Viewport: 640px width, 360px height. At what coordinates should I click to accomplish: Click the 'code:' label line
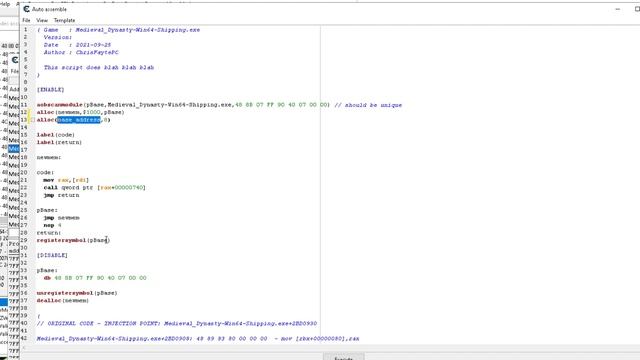pyautogui.click(x=45, y=172)
